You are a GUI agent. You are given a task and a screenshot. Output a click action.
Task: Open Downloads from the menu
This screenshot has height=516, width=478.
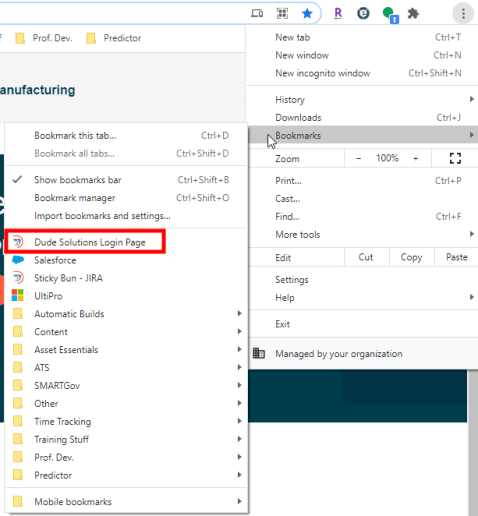click(x=363, y=118)
